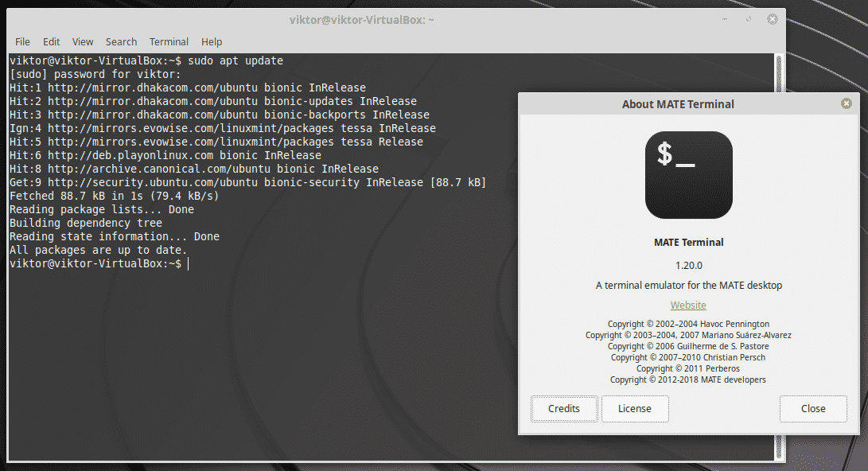Click the 'sudo apt update' command text

[235, 61]
